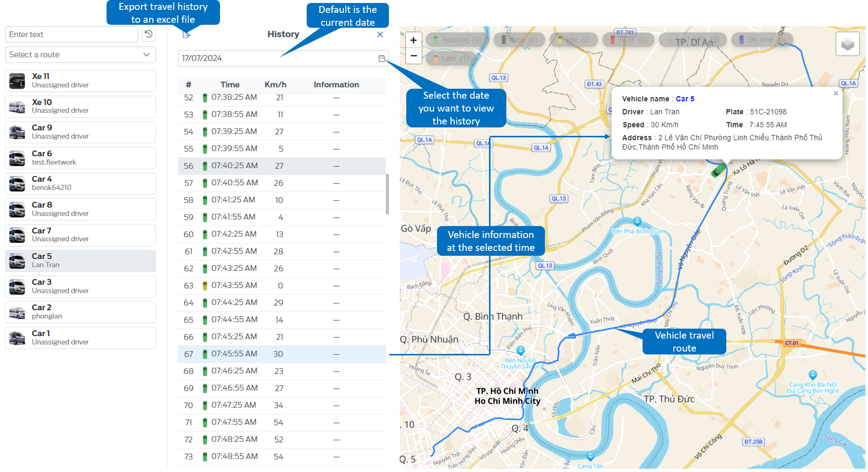This screenshot has height=472, width=868.
Task: Select history row 68 at 07:46:25 AM
Action: (x=282, y=371)
